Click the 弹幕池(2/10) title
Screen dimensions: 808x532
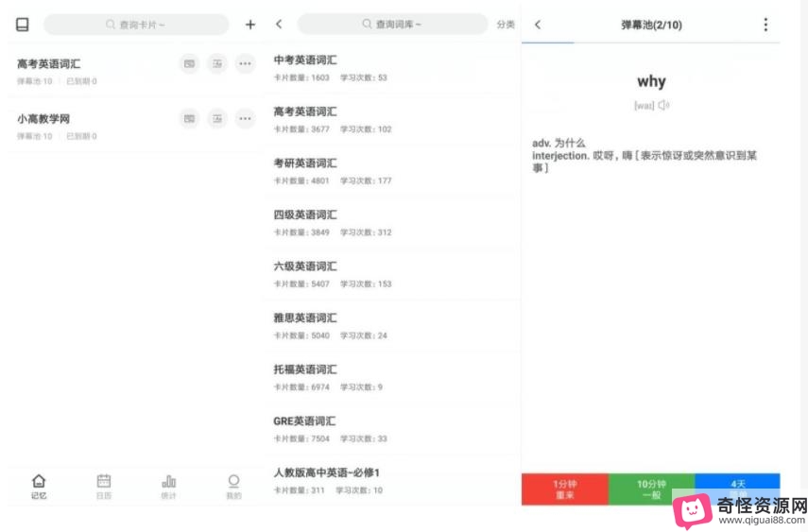coord(651,25)
